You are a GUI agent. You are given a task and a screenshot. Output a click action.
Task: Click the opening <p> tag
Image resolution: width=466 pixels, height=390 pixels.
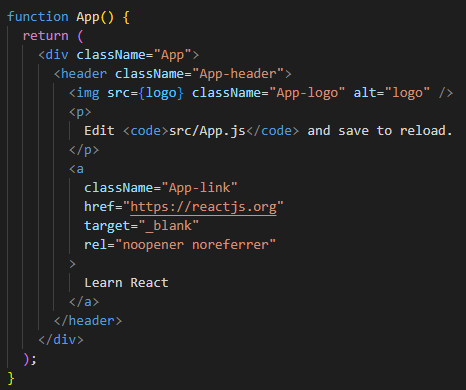80,112
